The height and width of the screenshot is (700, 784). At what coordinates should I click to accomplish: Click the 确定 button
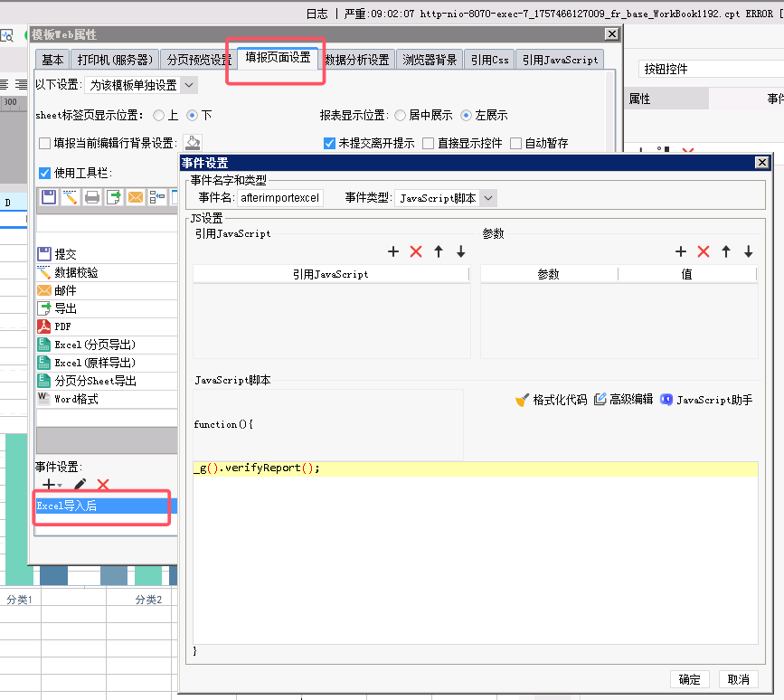point(689,679)
